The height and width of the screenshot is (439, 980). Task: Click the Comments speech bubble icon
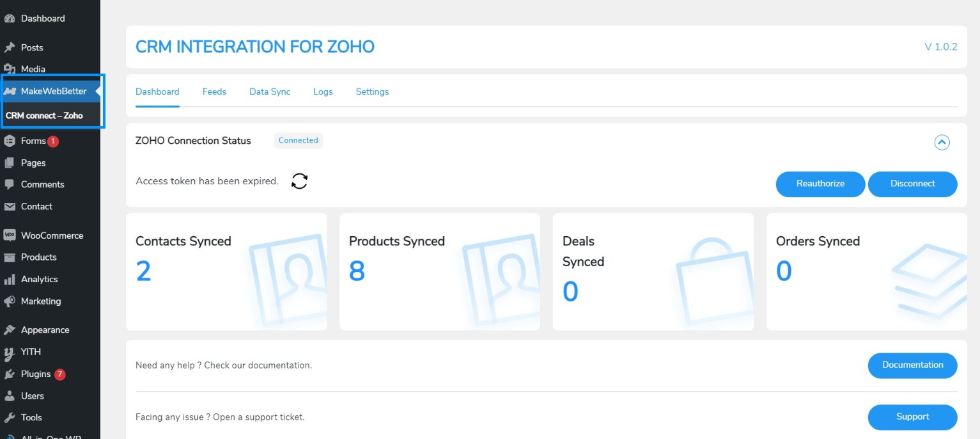tap(10, 184)
